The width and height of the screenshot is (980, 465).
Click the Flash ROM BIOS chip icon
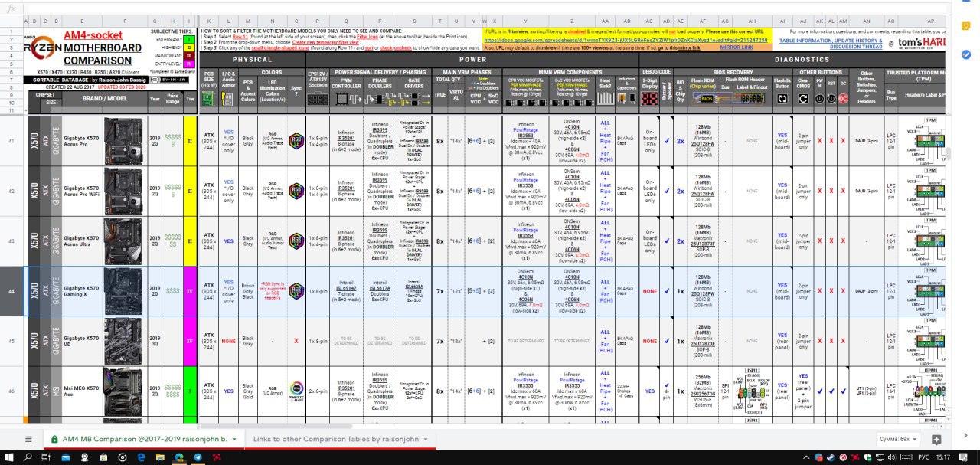[x=708, y=98]
